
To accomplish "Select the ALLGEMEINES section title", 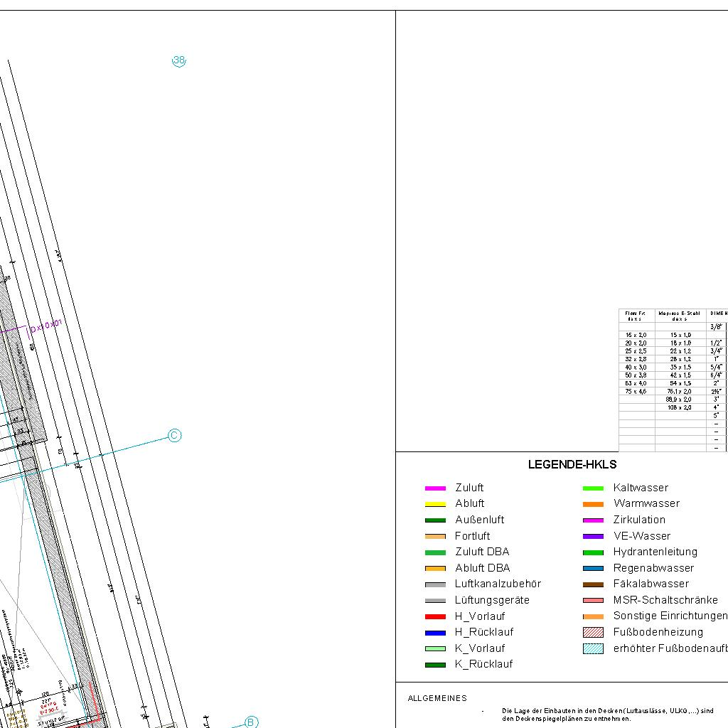I will pyautogui.click(x=437, y=698).
